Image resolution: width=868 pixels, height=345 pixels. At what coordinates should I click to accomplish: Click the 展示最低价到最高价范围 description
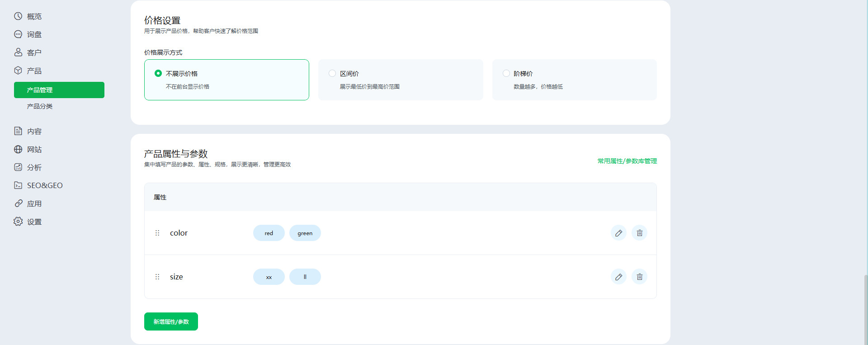[370, 86]
